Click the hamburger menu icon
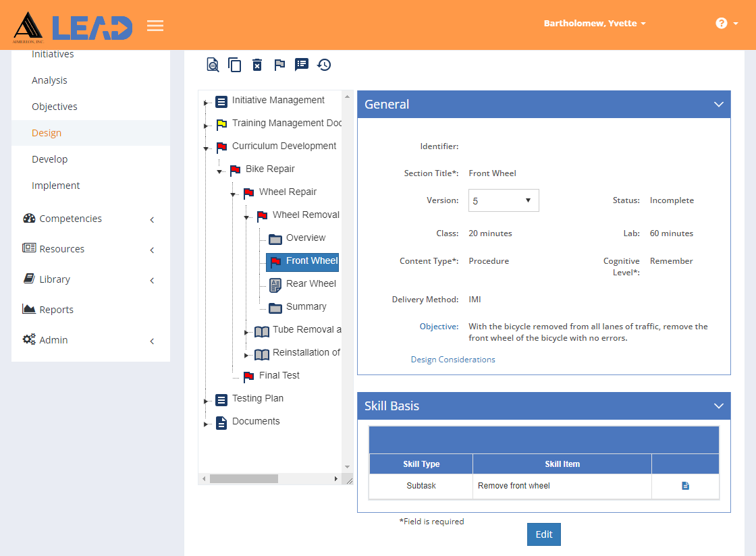Image resolution: width=756 pixels, height=556 pixels. click(155, 26)
